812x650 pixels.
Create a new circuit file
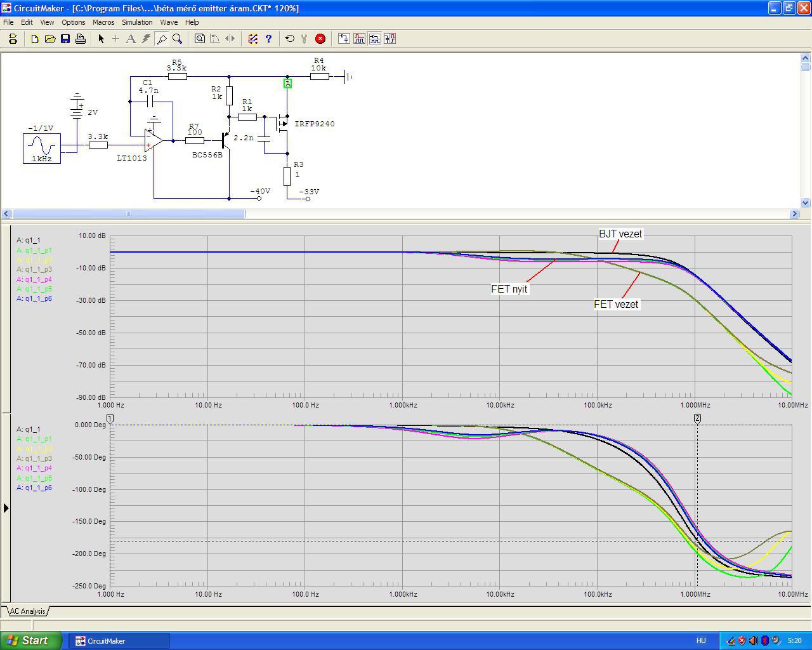tap(35, 39)
